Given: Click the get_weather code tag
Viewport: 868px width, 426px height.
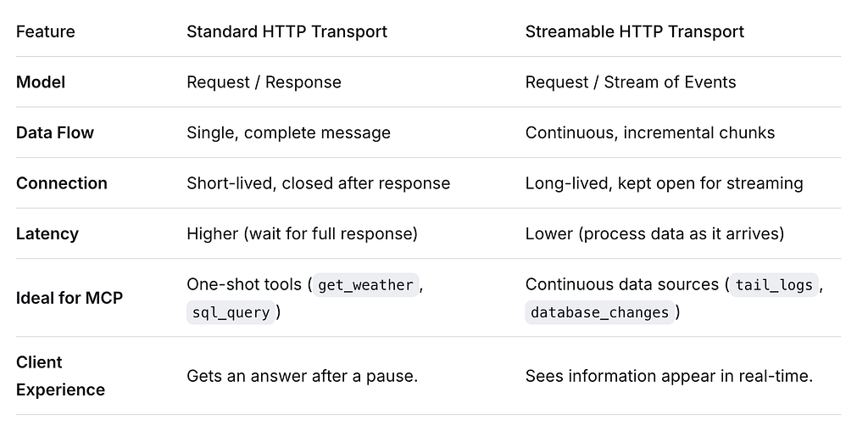Looking at the screenshot, I should pyautogui.click(x=366, y=285).
